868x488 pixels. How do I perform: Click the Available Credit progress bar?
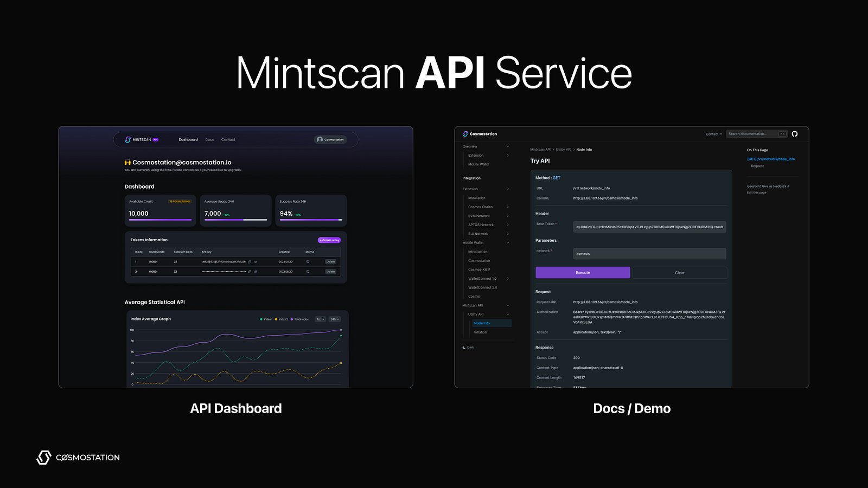pos(160,219)
